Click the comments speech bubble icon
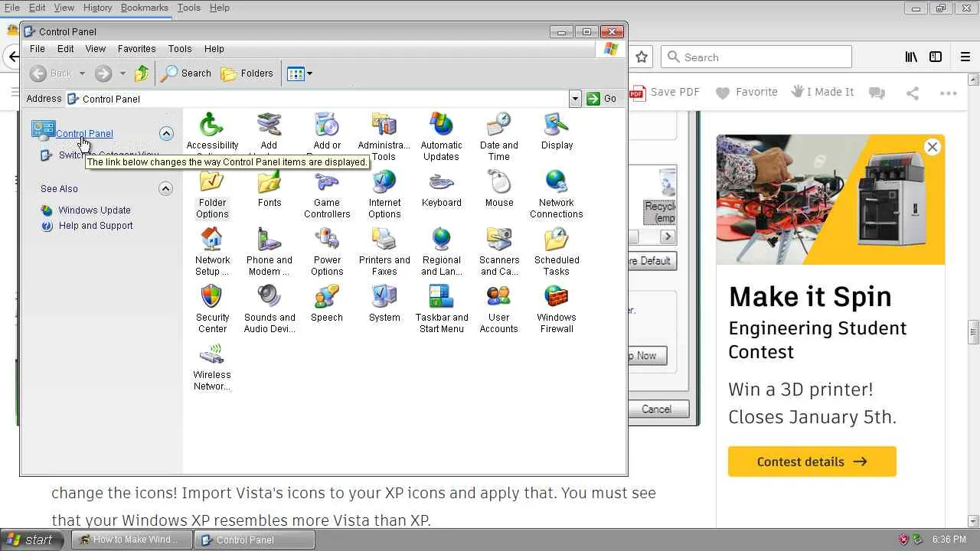 point(877,93)
